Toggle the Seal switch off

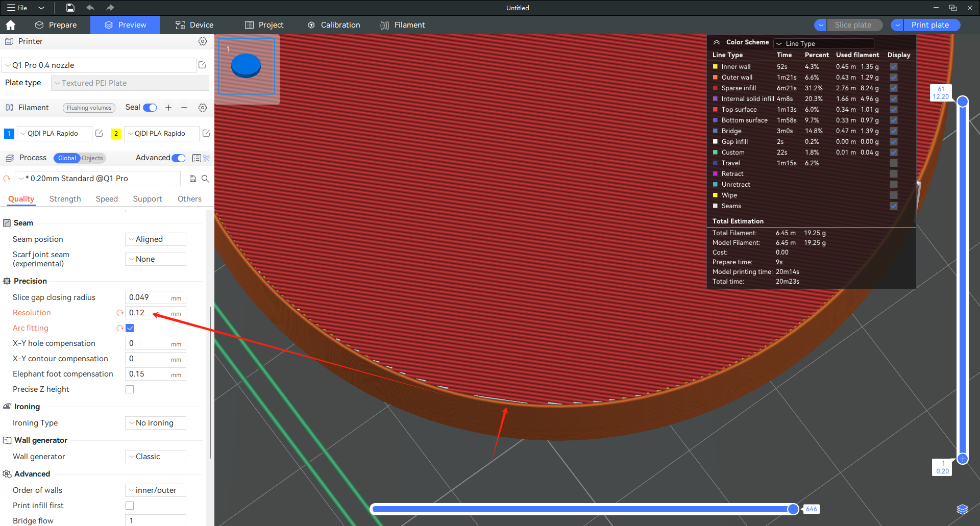(150, 108)
